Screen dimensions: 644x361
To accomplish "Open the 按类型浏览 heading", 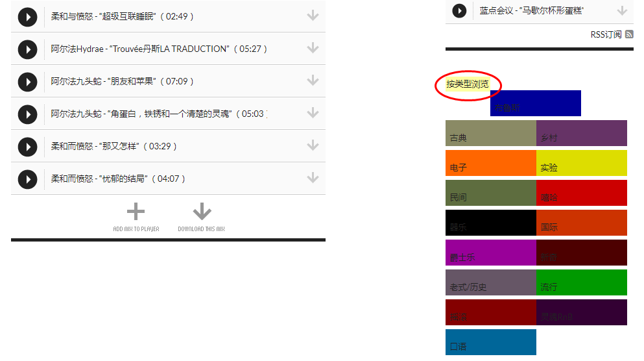I will (468, 84).
